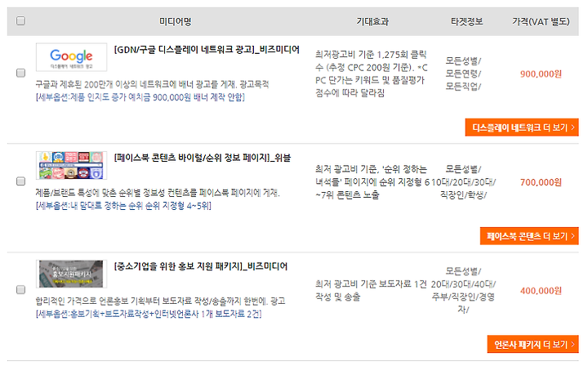Select the 700,000원 price
Image resolution: width=588 pixels, height=366 pixels.
[x=541, y=182]
